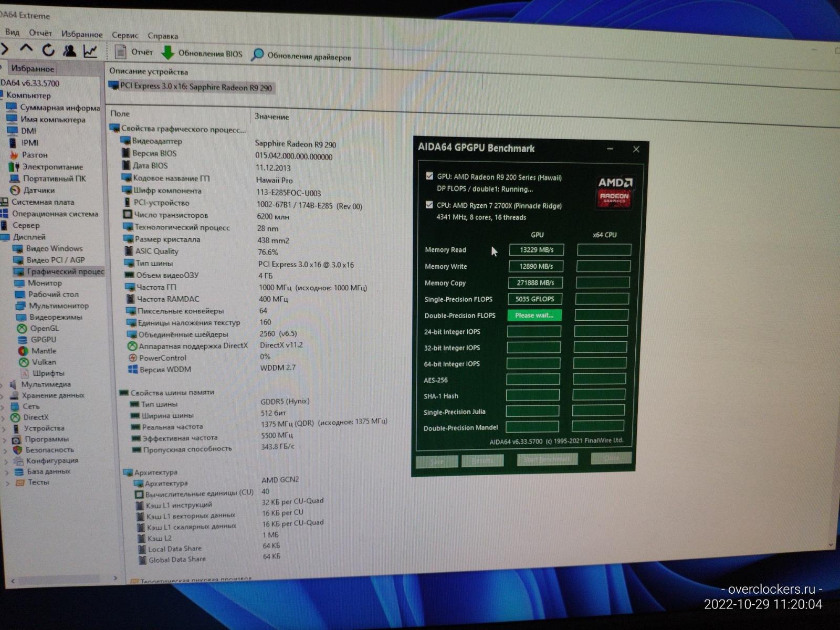Click the IPMI tree icon

[x=13, y=142]
